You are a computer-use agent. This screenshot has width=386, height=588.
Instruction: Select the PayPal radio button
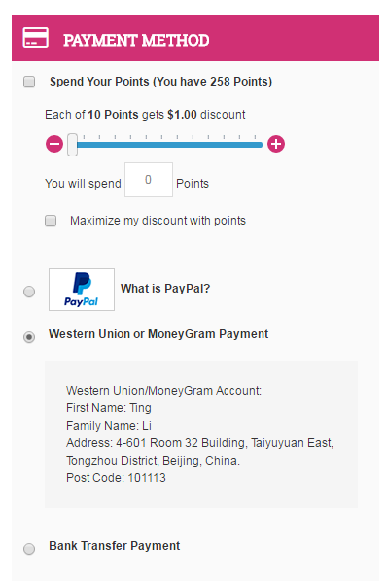(29, 292)
